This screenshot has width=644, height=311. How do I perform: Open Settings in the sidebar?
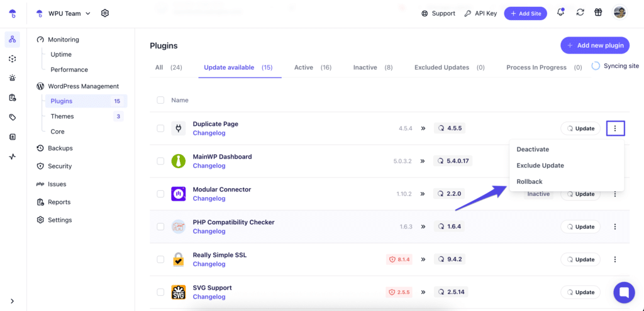[54, 220]
